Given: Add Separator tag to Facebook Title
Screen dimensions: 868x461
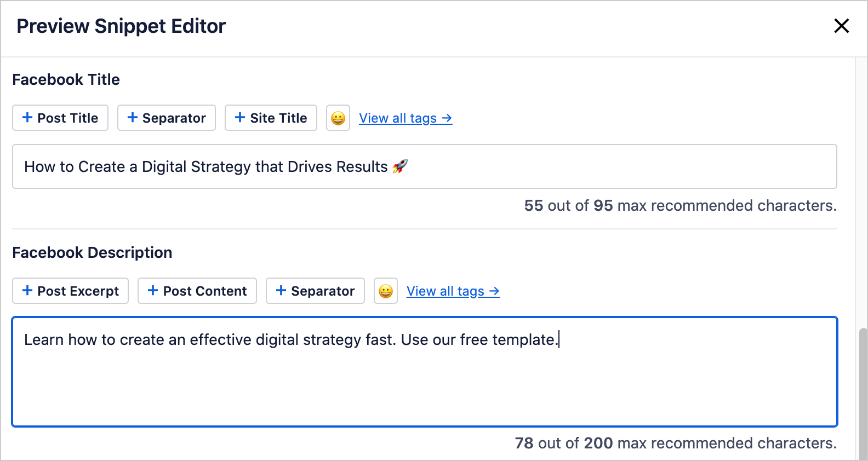Looking at the screenshot, I should coord(167,118).
